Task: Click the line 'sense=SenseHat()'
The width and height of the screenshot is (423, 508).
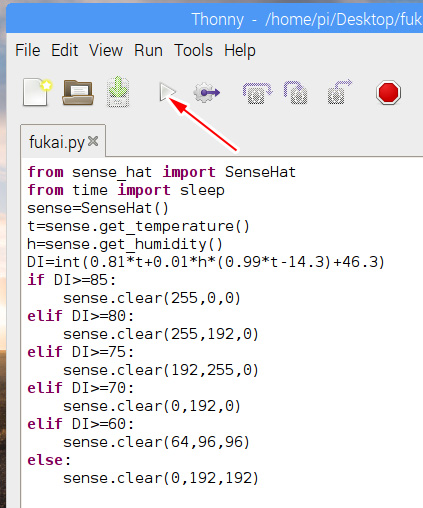Action: pos(98,208)
